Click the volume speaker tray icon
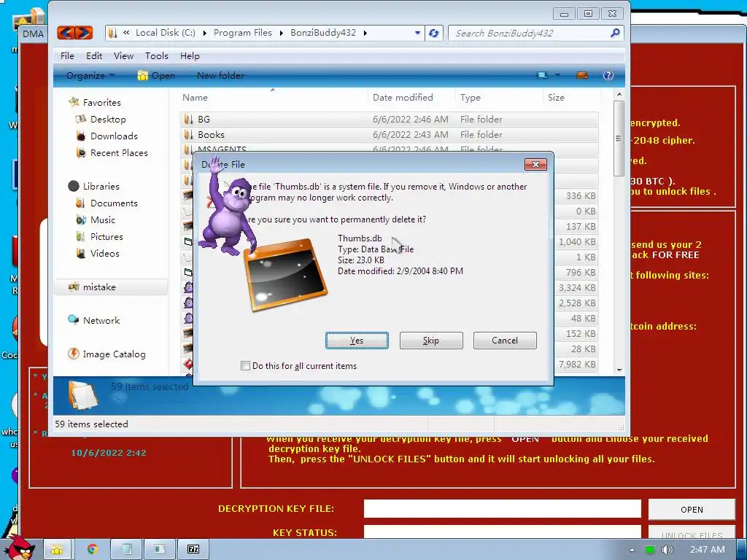The width and height of the screenshot is (747, 560). coord(667,550)
